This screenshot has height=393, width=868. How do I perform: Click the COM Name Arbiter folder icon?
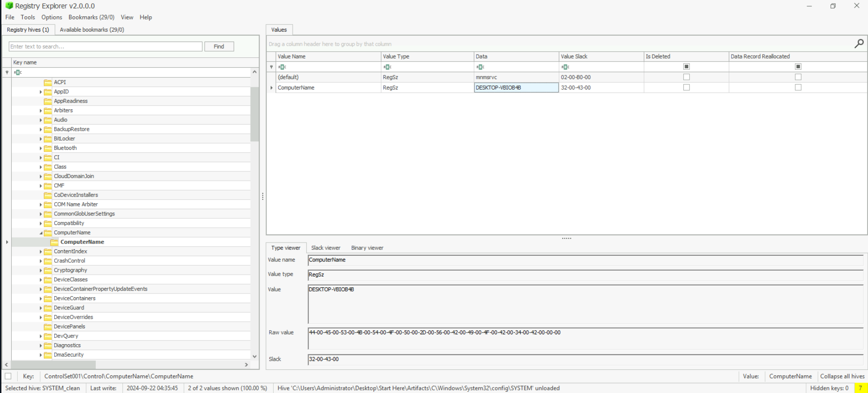[x=48, y=205]
